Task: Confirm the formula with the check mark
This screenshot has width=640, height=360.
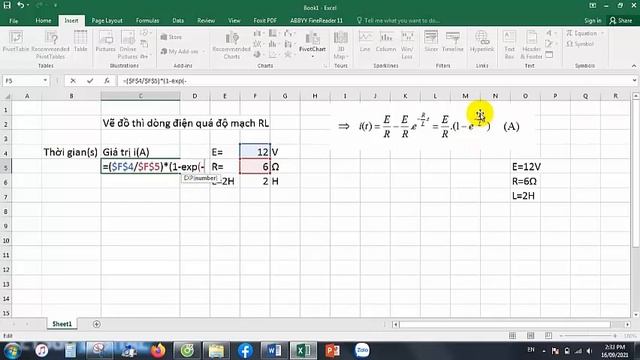Action: pyautogui.click(x=90, y=81)
